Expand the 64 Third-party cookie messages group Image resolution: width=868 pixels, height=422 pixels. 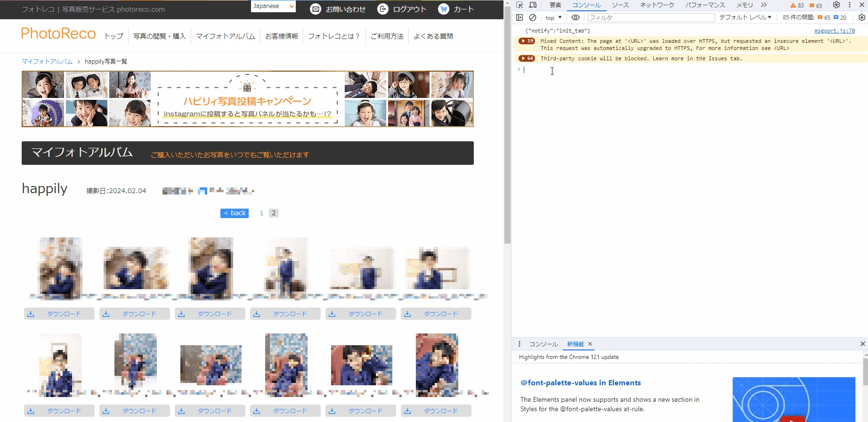tap(527, 58)
